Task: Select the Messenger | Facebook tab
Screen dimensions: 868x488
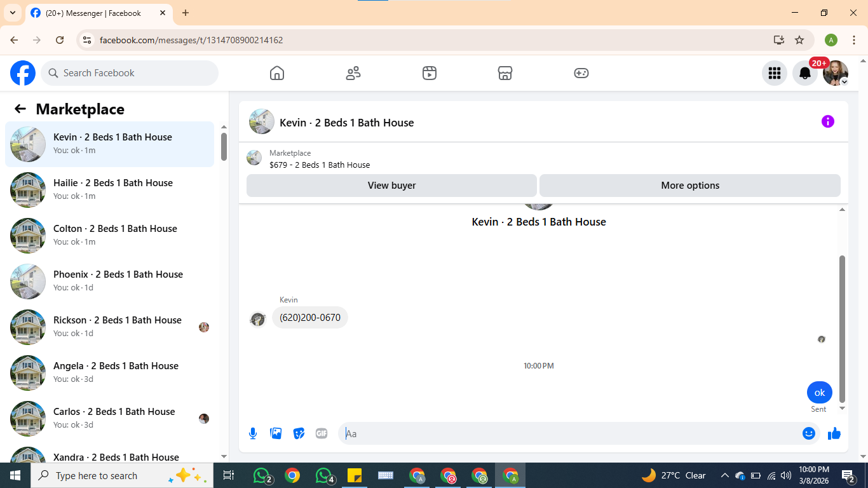Action: [98, 13]
